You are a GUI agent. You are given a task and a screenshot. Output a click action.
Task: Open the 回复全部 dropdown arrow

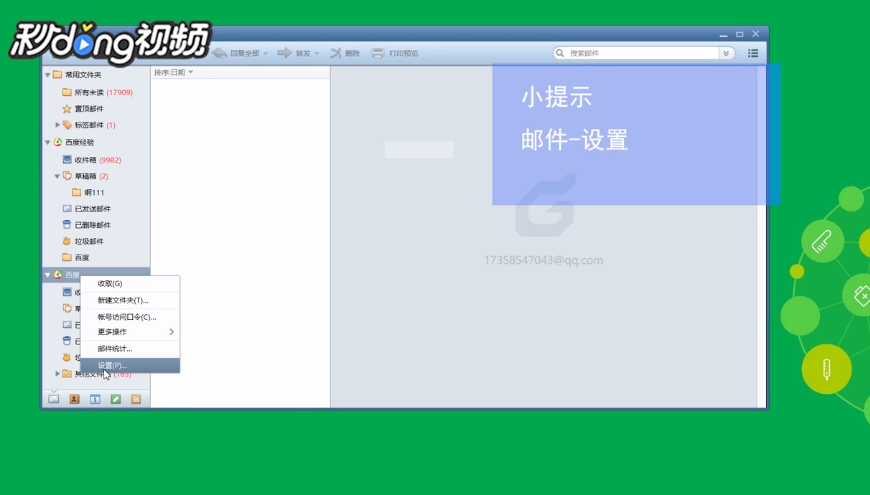265,54
